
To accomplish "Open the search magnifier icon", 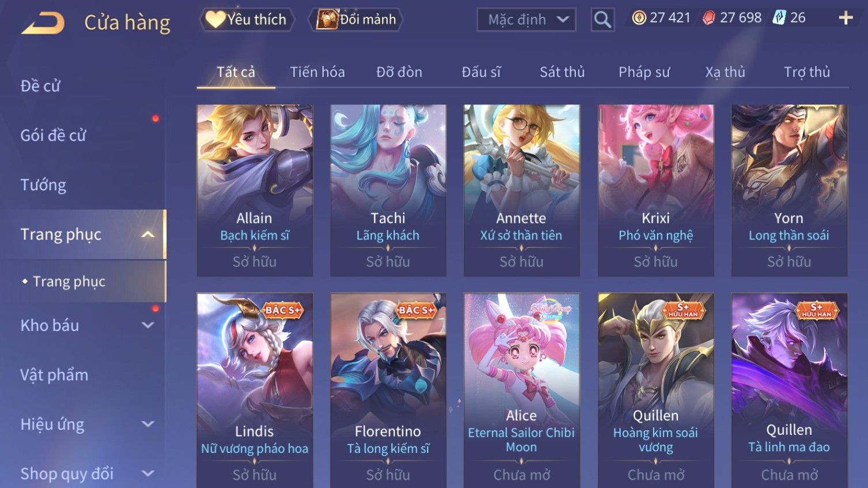I will (x=602, y=20).
